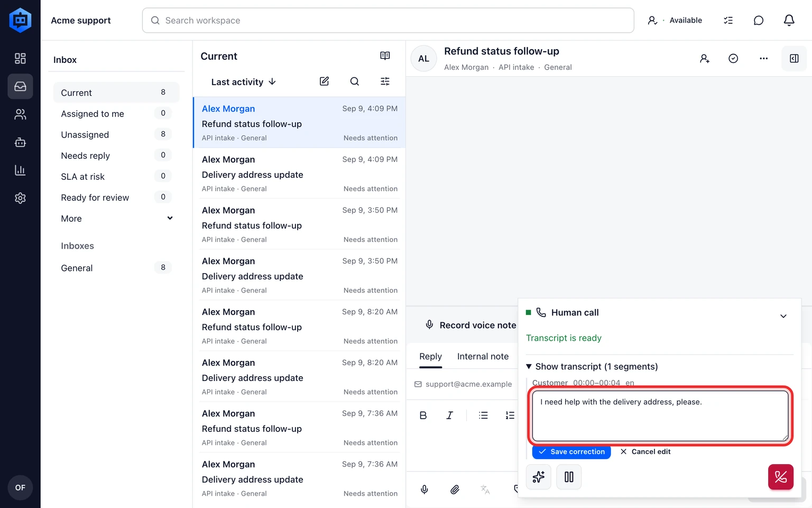
Task: Open the notifications bell
Action: tap(789, 20)
